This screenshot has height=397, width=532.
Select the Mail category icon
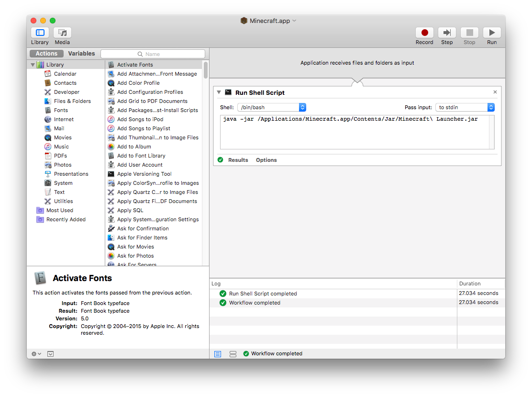[x=48, y=128]
